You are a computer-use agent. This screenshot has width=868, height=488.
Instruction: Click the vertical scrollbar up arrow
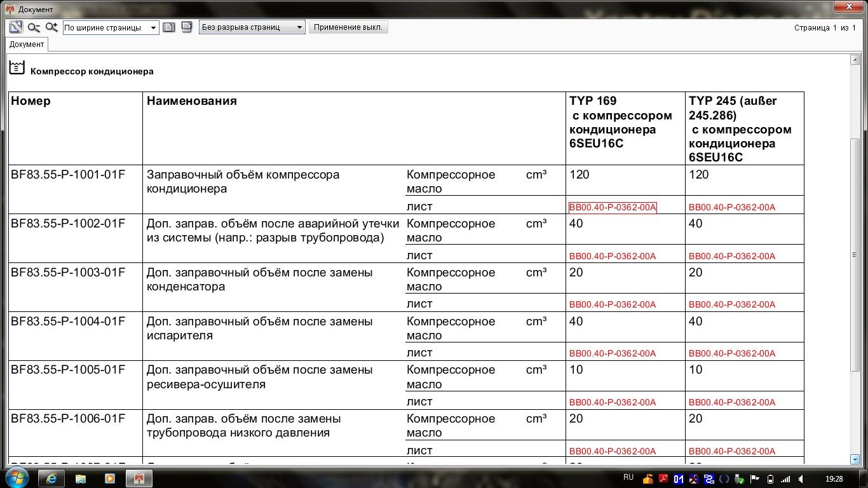[855, 60]
